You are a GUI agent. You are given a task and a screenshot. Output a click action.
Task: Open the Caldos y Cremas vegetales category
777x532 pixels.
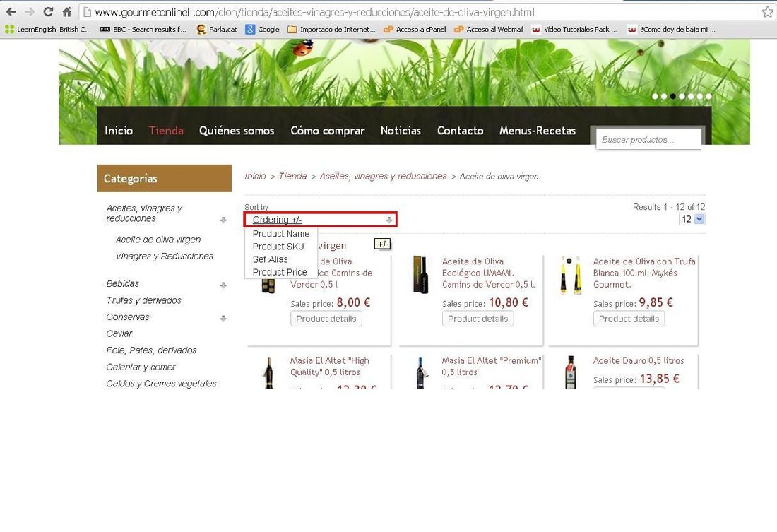click(161, 384)
